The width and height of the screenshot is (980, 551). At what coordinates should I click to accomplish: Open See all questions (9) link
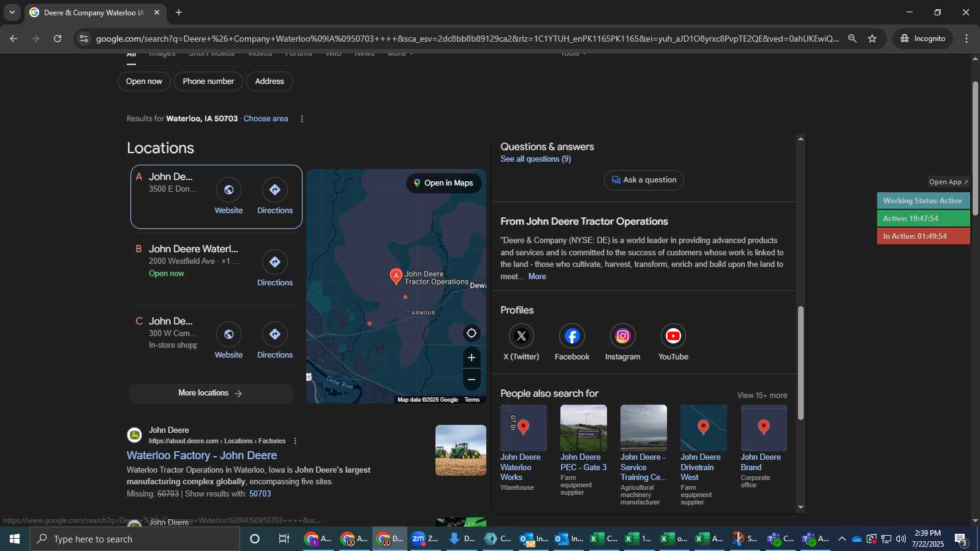click(535, 159)
